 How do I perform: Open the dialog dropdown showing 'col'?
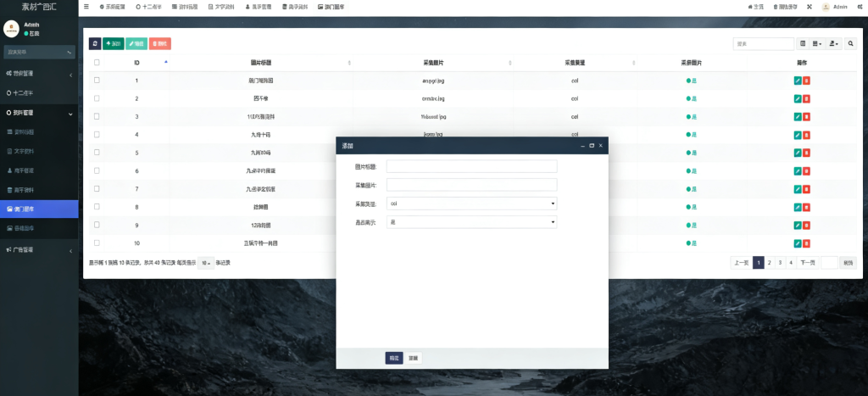[x=471, y=204]
